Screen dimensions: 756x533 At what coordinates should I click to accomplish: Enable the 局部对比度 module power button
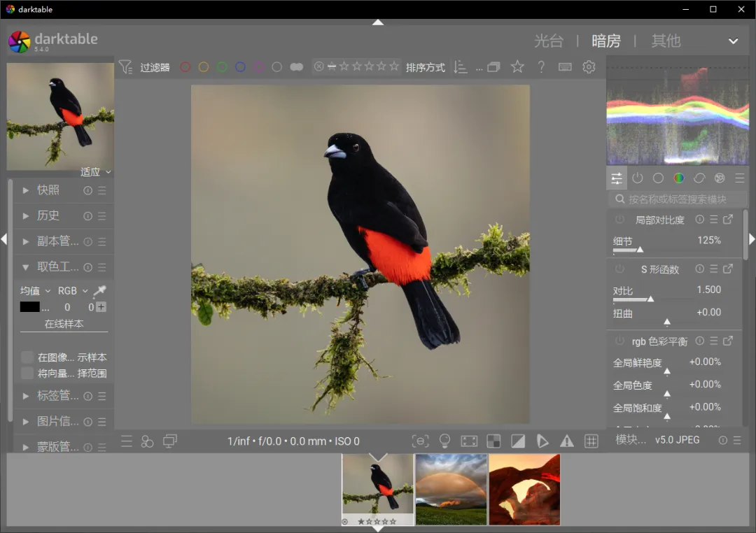tap(619, 219)
